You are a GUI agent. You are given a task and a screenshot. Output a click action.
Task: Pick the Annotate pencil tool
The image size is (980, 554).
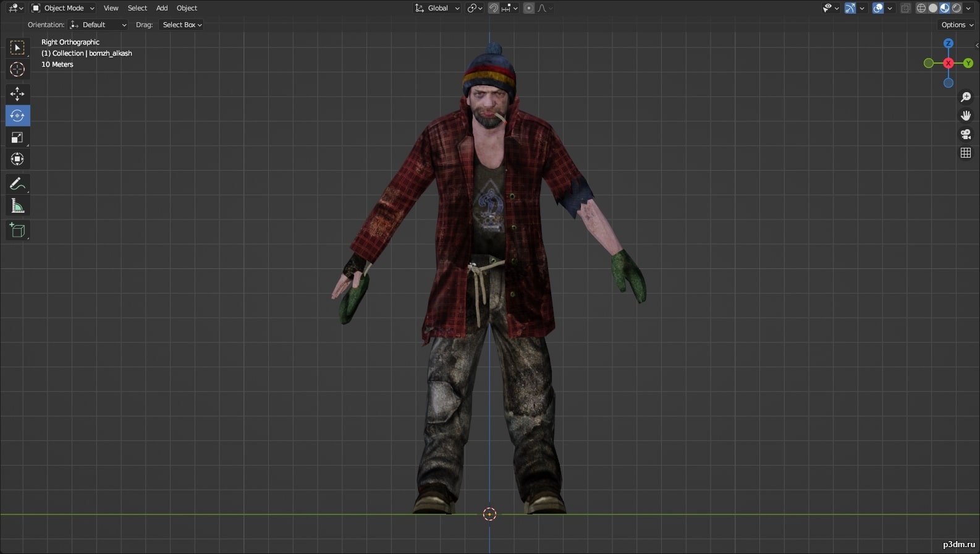click(17, 184)
